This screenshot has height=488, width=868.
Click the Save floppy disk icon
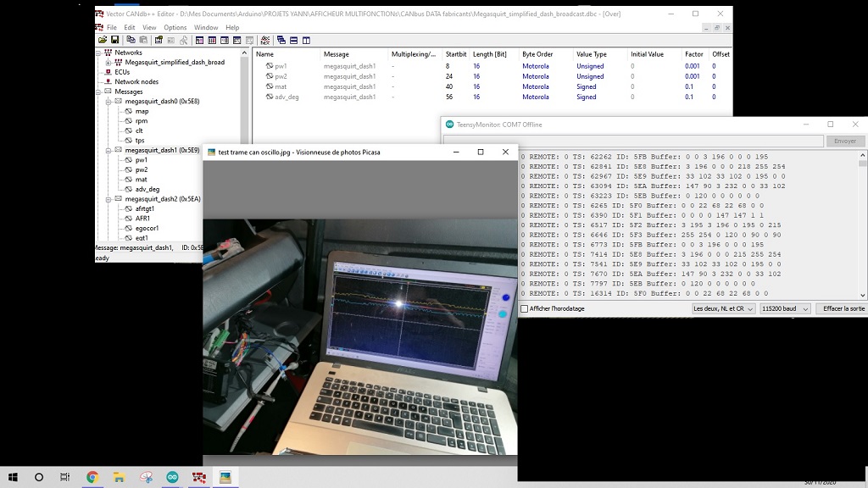(x=114, y=40)
